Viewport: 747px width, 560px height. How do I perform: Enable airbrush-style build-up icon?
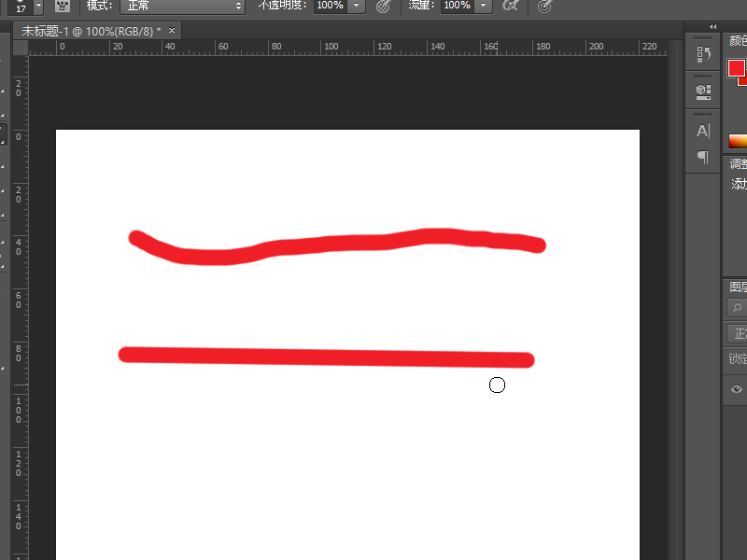pos(510,7)
